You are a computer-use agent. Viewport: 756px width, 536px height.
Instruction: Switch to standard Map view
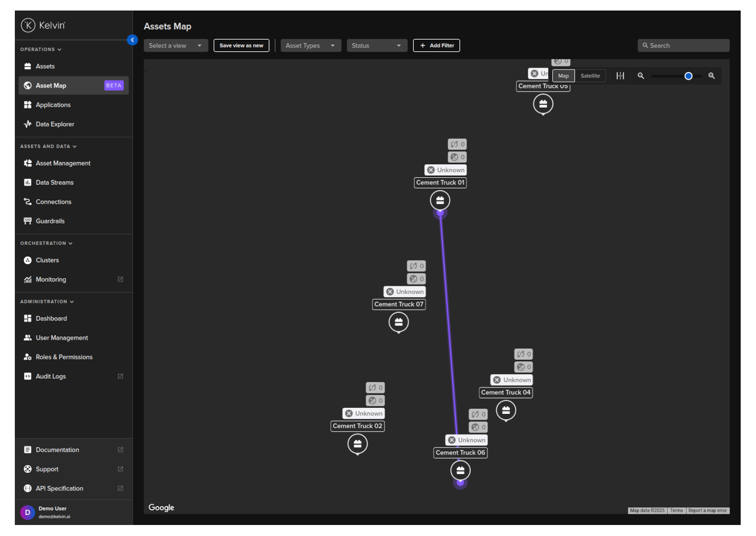[563, 76]
